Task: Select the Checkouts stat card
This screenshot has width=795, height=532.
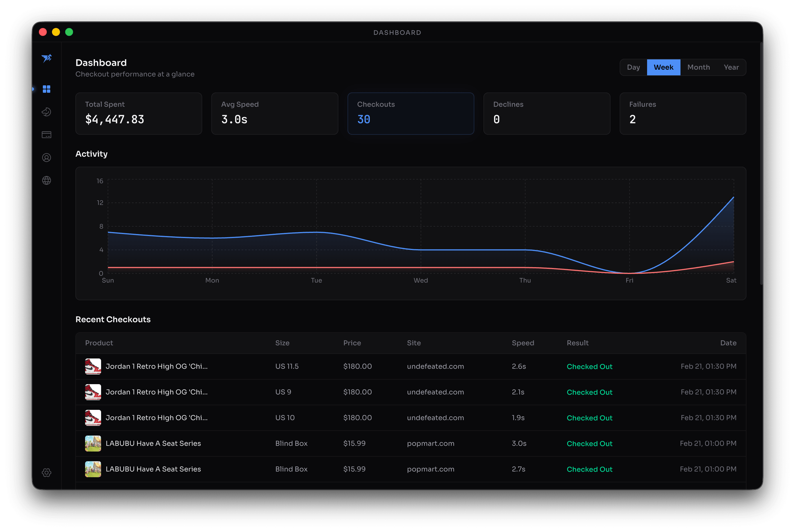Action: [x=411, y=113]
